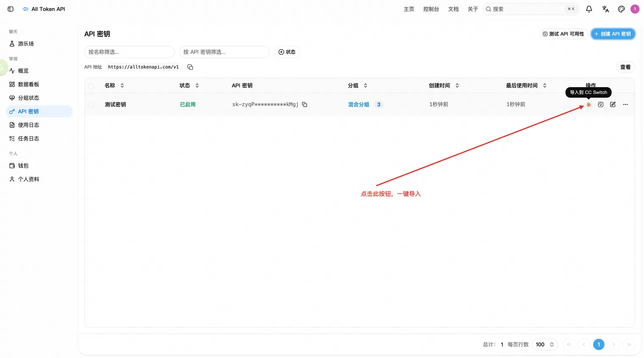The height and width of the screenshot is (358, 644).
Task: Click the masked key sk-zyqP***********kMgj
Action: [265, 105]
